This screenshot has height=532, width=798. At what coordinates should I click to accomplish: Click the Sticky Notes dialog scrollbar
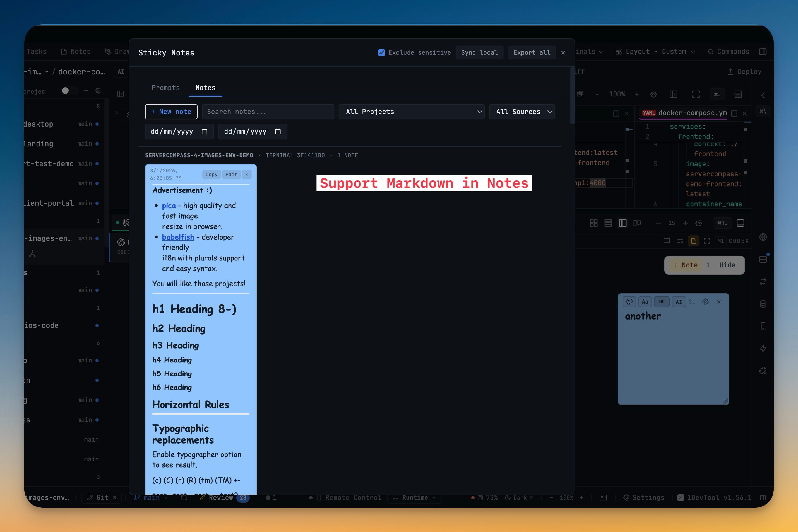(x=572, y=95)
